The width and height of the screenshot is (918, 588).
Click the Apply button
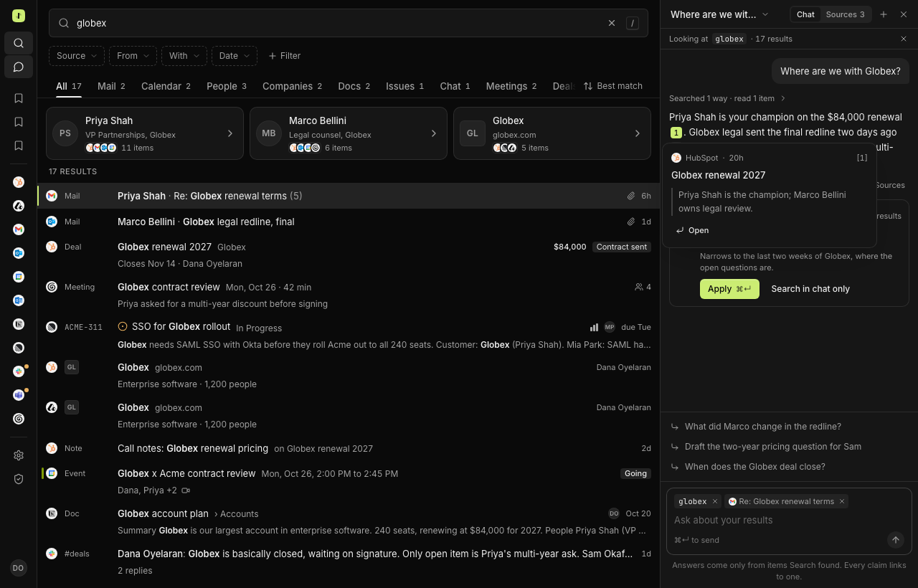coord(729,289)
